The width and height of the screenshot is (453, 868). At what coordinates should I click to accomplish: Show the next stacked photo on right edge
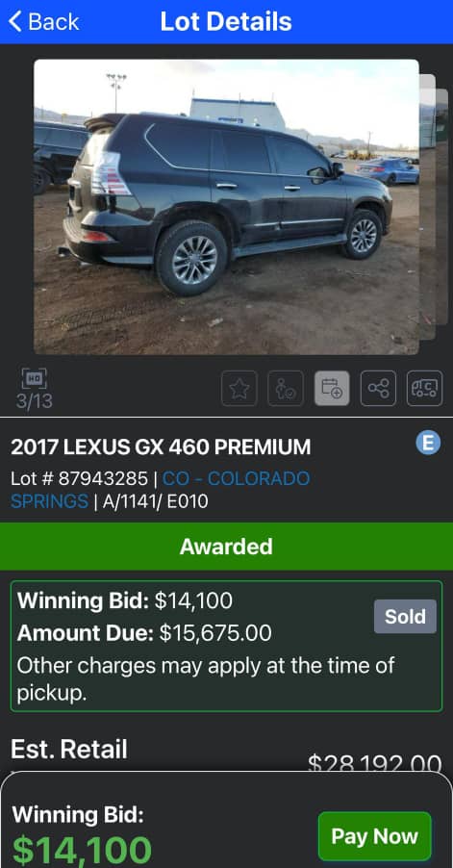pos(435,207)
